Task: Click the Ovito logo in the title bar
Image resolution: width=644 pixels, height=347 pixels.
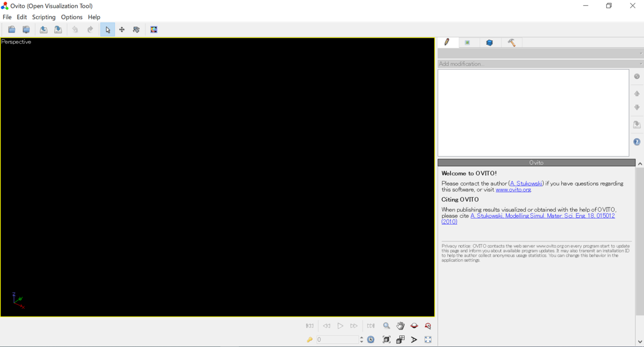Action: point(5,6)
